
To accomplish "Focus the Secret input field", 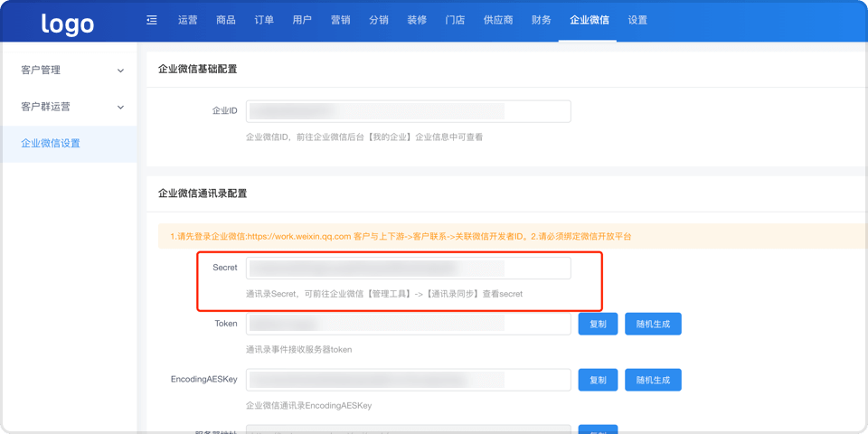I will (408, 268).
